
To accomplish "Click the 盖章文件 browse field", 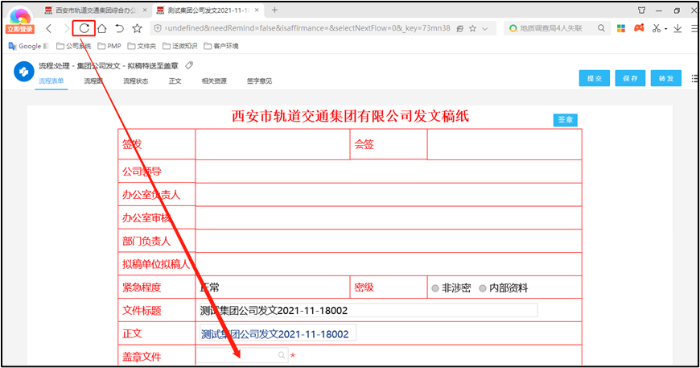I will [242, 355].
